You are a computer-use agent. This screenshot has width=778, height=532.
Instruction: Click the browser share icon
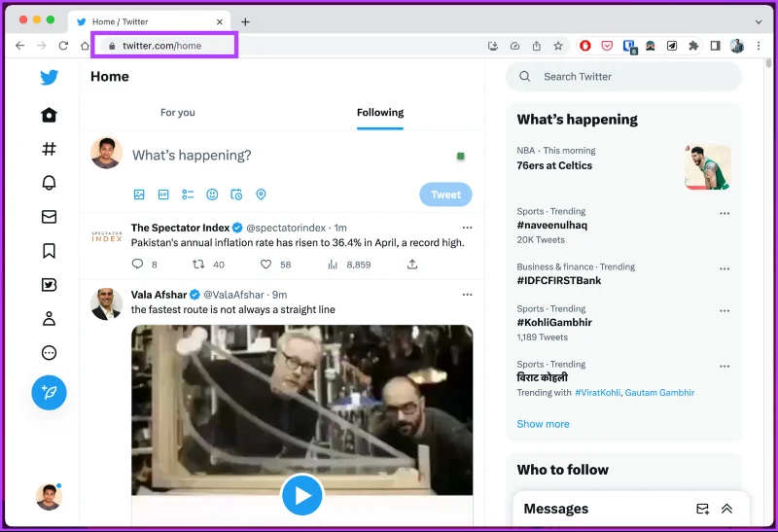[537, 46]
